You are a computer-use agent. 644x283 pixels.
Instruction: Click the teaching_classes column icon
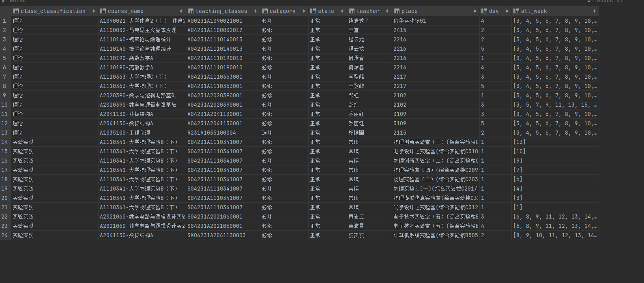pyautogui.click(x=191, y=11)
